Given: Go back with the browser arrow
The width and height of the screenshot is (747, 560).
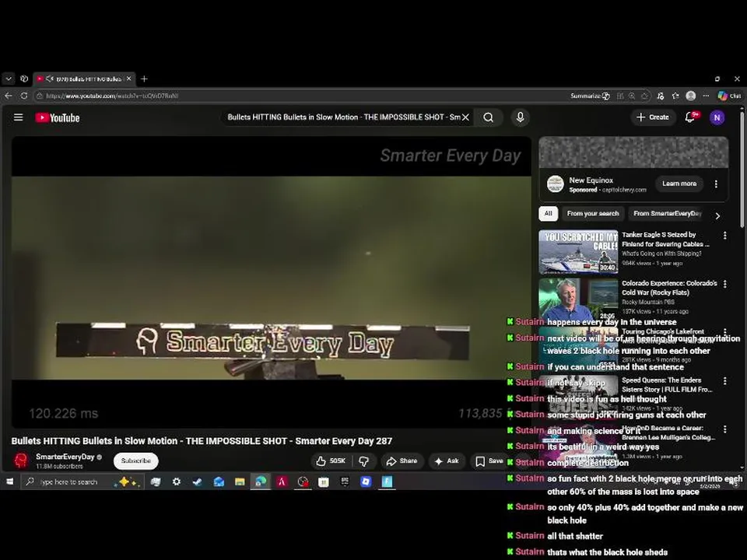Looking at the screenshot, I should click(x=8, y=96).
